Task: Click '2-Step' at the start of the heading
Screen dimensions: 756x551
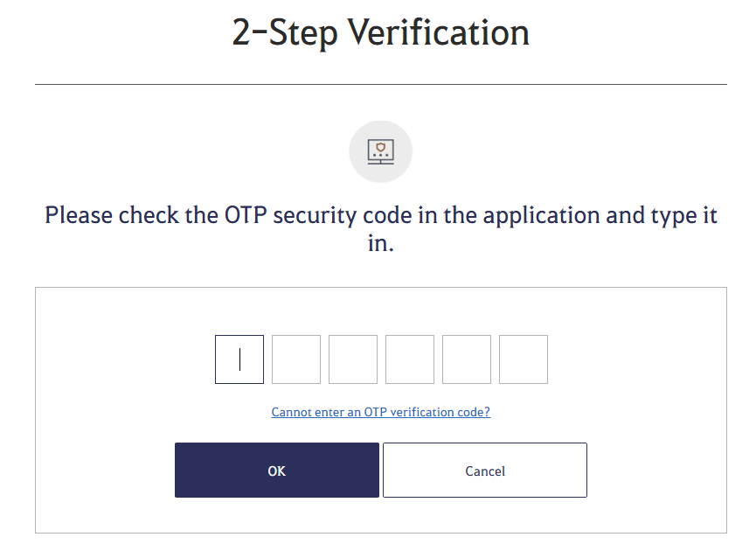Action: point(284,33)
